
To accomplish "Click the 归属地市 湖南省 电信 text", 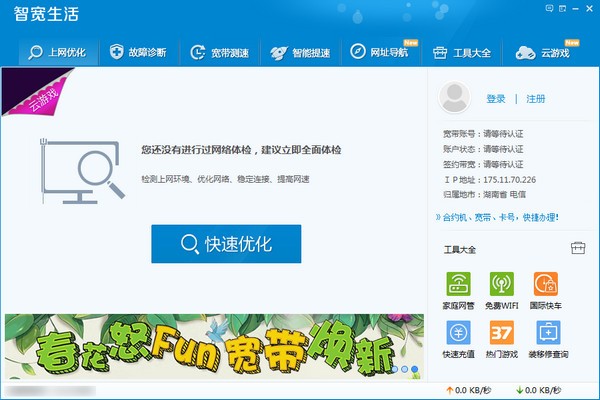I will 484,194.
